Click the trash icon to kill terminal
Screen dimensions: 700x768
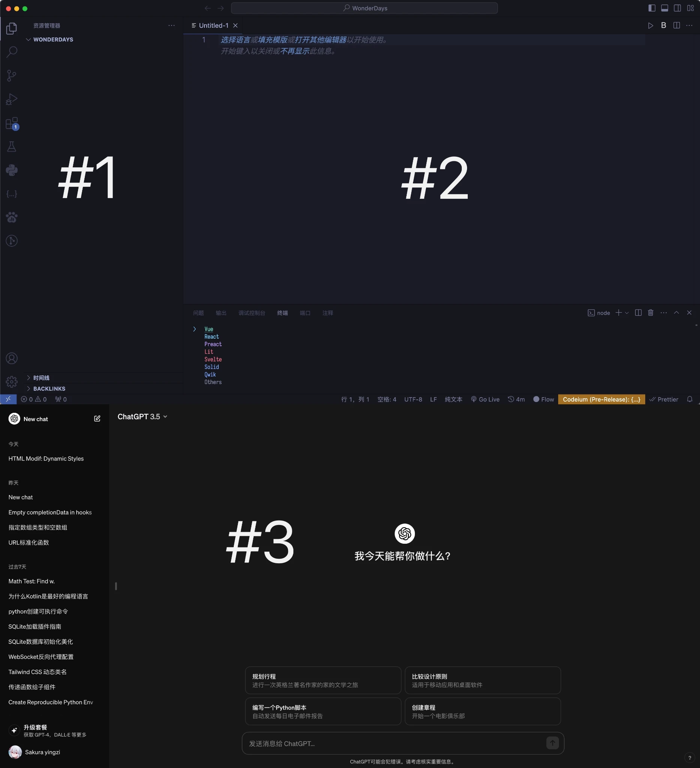coord(650,313)
